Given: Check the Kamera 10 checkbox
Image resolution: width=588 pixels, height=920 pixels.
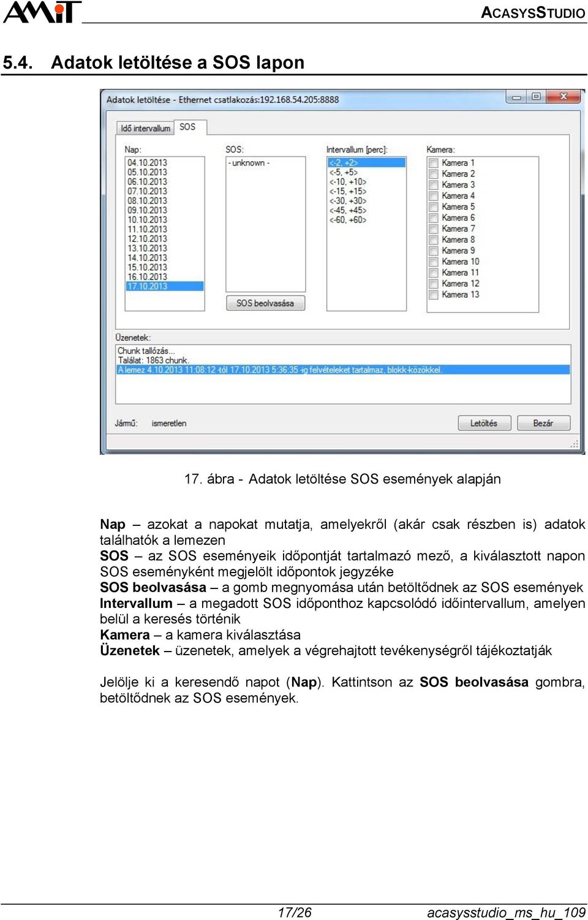Looking at the screenshot, I should coord(434,262).
